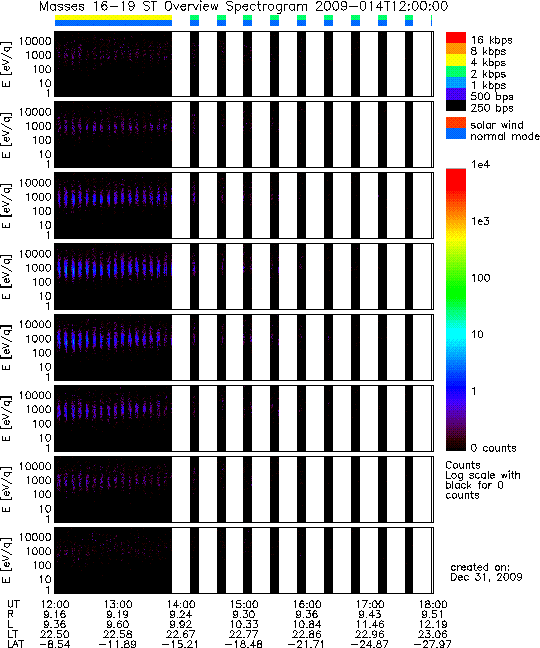Click the '16 kbps' legend label

coord(492,40)
